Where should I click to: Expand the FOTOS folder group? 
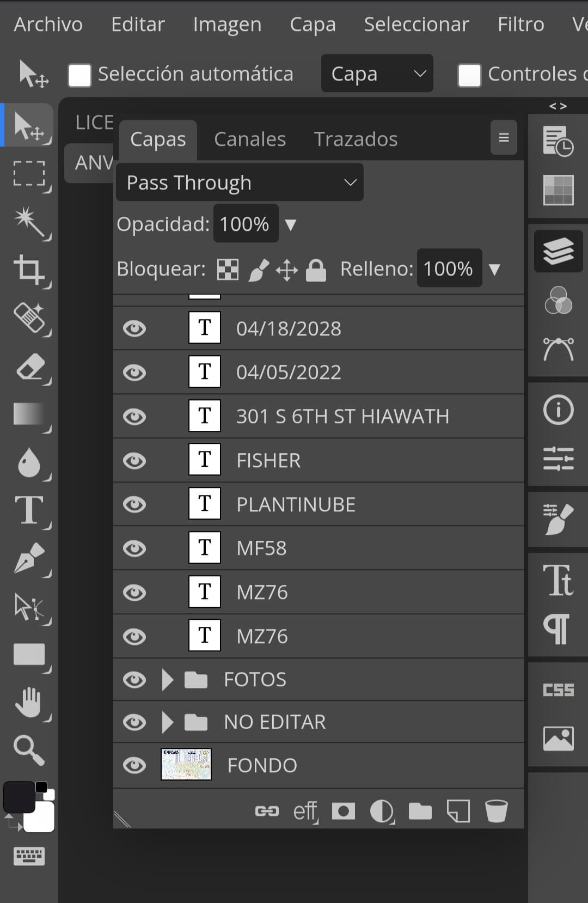pos(168,680)
